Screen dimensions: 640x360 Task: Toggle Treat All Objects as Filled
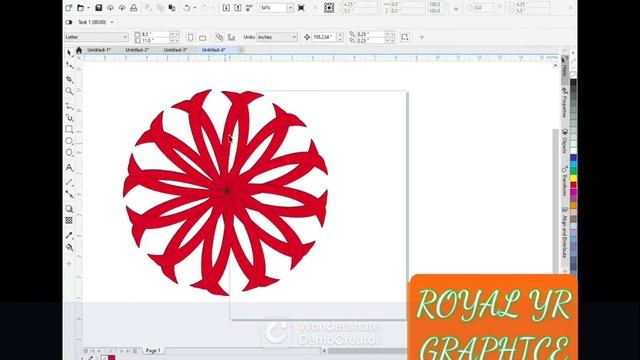pyautogui.click(x=405, y=37)
